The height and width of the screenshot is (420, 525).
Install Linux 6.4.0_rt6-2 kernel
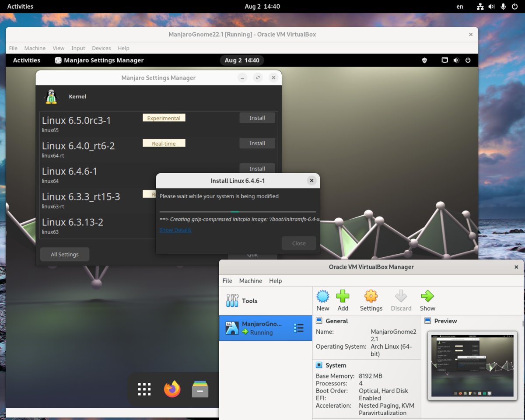[x=257, y=143]
